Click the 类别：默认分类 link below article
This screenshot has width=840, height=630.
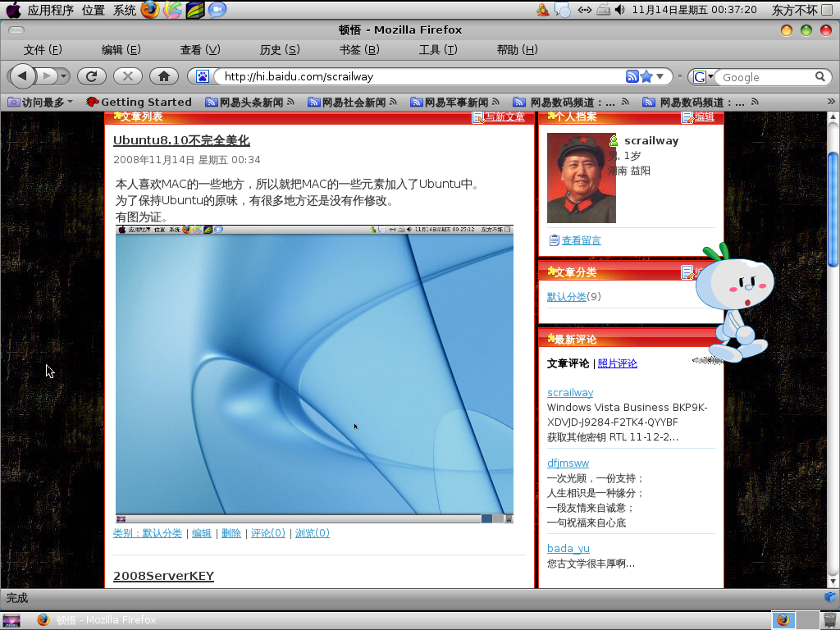point(148,533)
